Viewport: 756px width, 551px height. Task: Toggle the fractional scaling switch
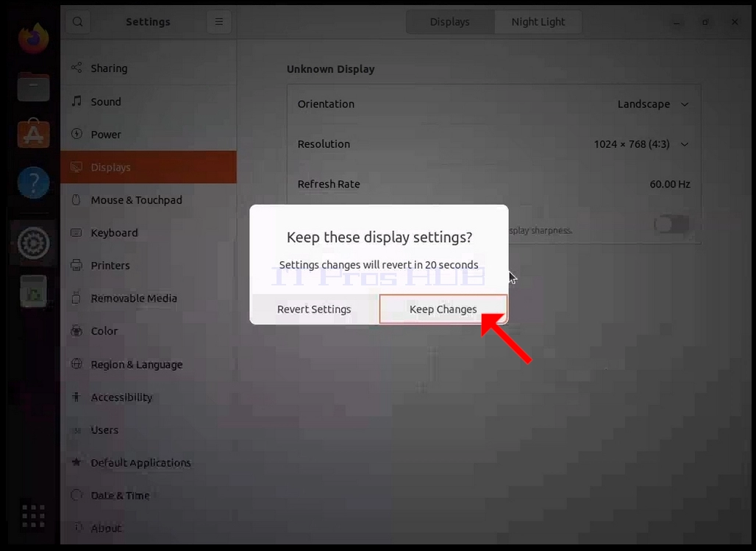tap(671, 224)
